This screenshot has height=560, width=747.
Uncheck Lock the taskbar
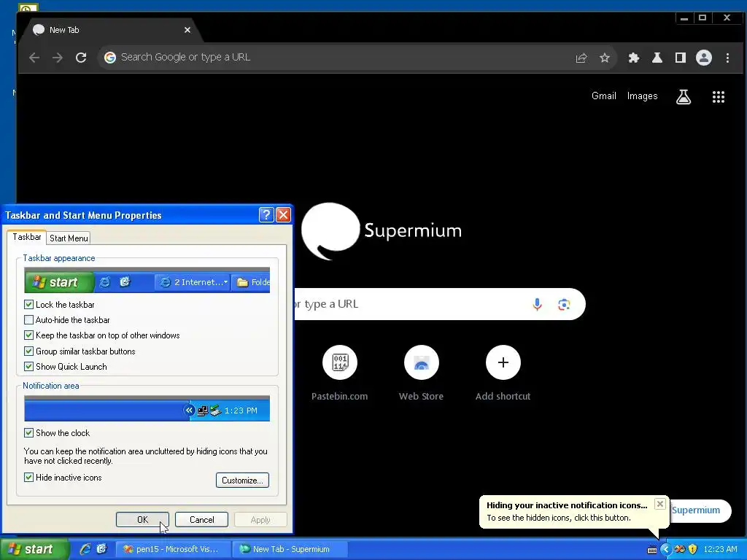click(28, 304)
